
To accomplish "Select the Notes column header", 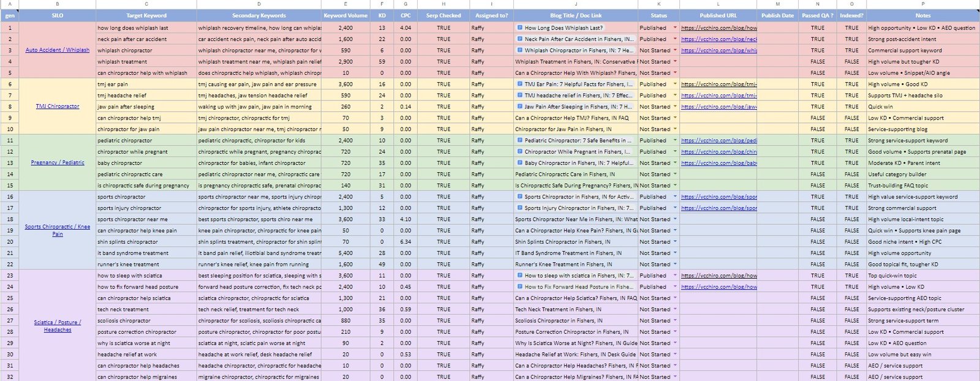I will point(923,15).
